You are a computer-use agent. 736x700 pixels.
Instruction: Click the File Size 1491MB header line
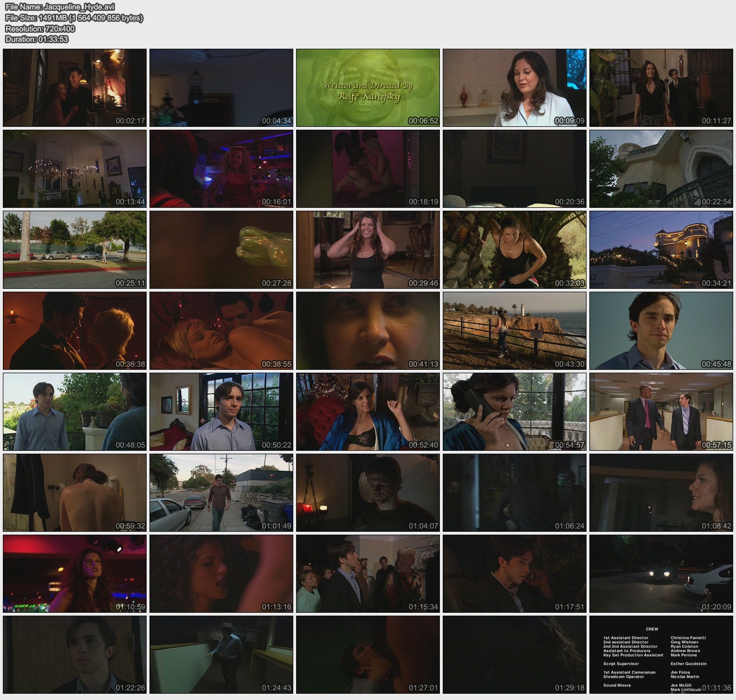point(74,18)
